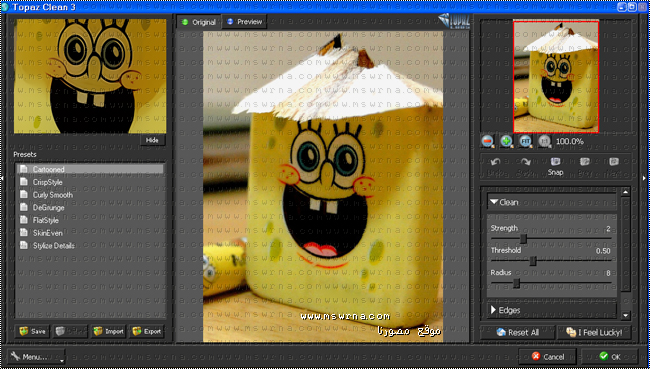Click the navigator thumbnail at top right
Screen dimensions: 650x369
coord(556,76)
